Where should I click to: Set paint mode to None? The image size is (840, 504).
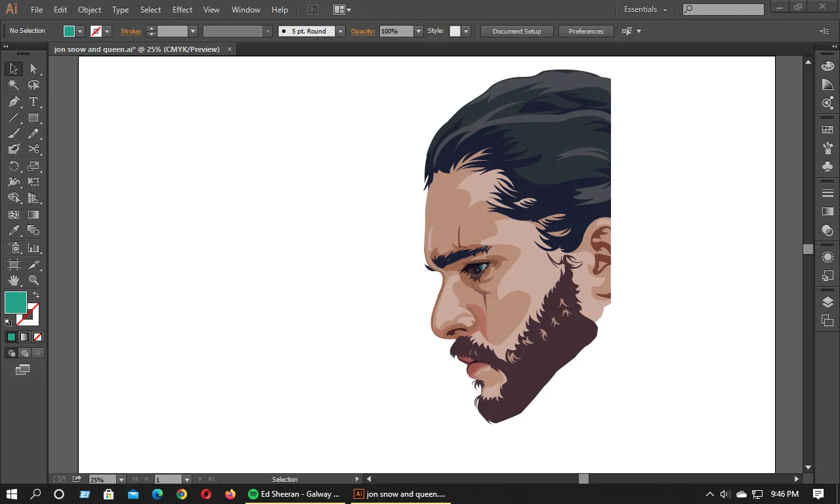(37, 337)
